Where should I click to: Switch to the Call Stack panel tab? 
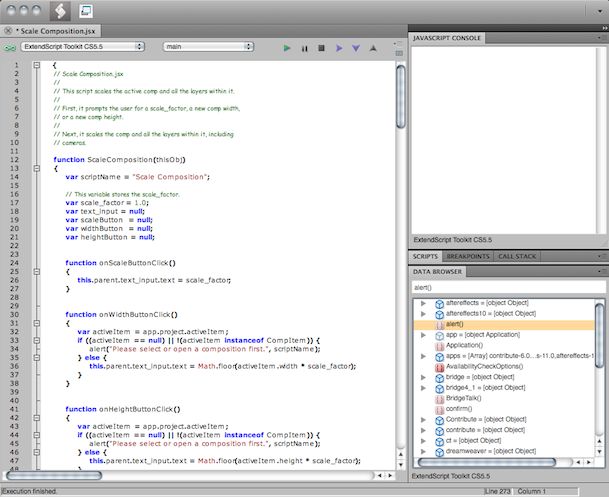(517, 256)
